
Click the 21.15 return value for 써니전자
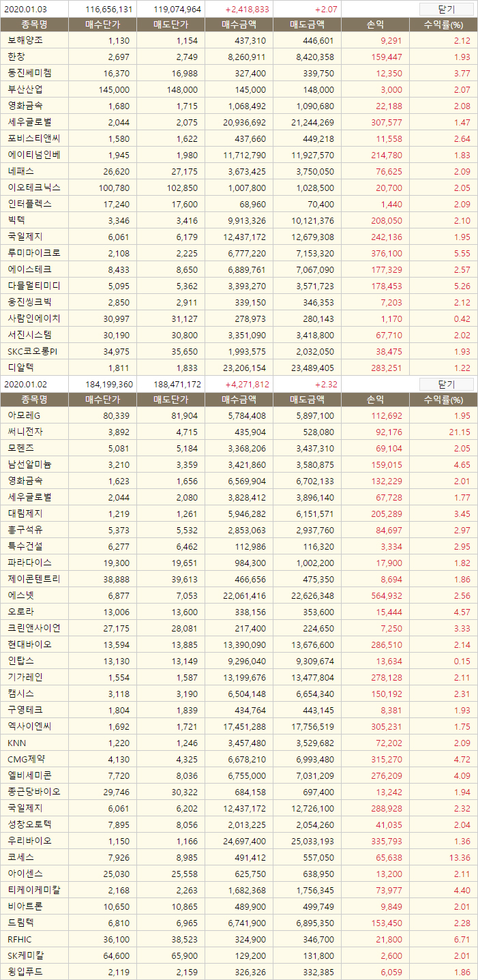[x=460, y=432]
